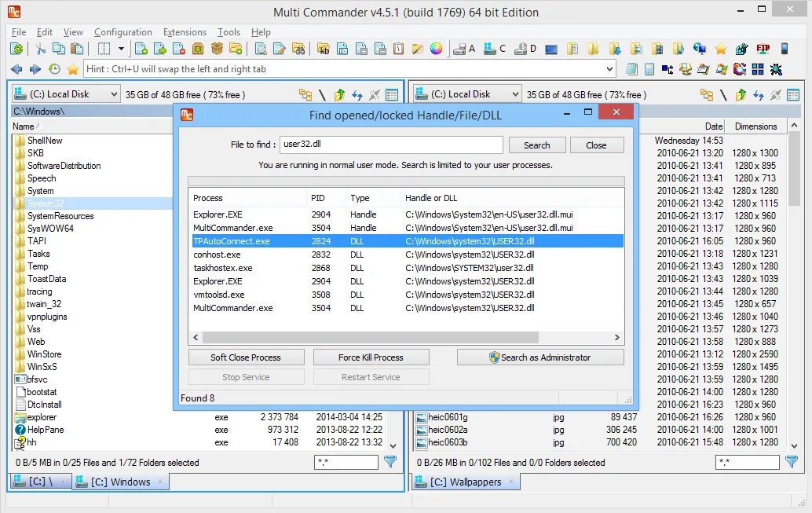Click the mobile phone icon in toolbar
This screenshot has width=812, height=513.
coord(785,49)
